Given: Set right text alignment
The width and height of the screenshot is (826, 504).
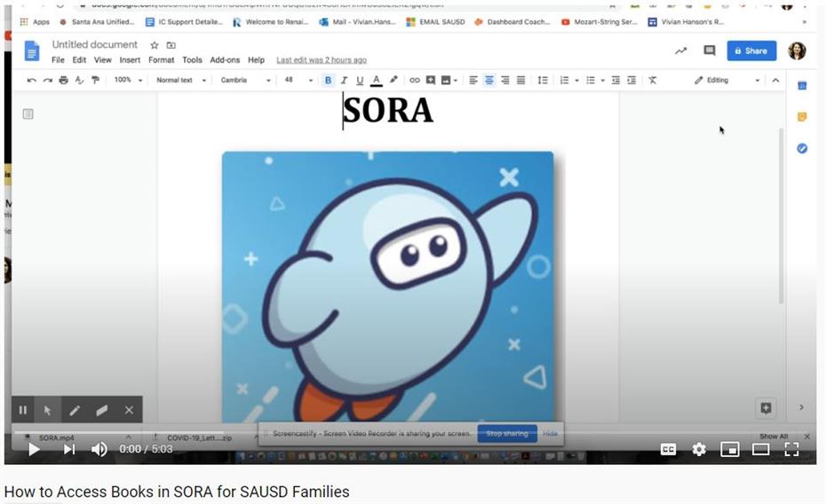Looking at the screenshot, I should [x=505, y=81].
